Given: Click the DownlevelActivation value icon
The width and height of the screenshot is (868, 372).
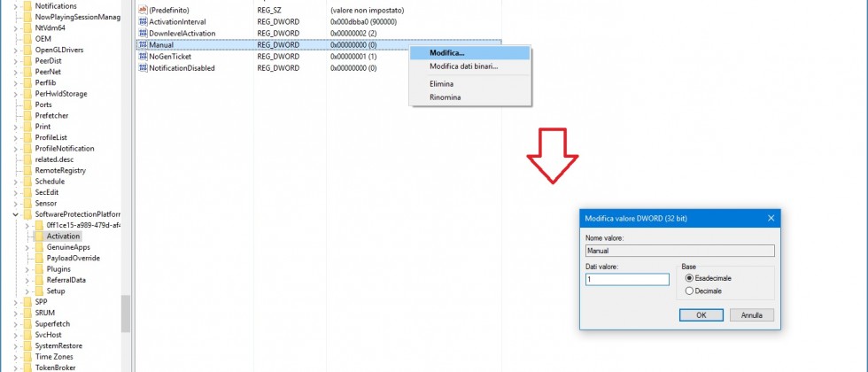Looking at the screenshot, I should point(143,34).
